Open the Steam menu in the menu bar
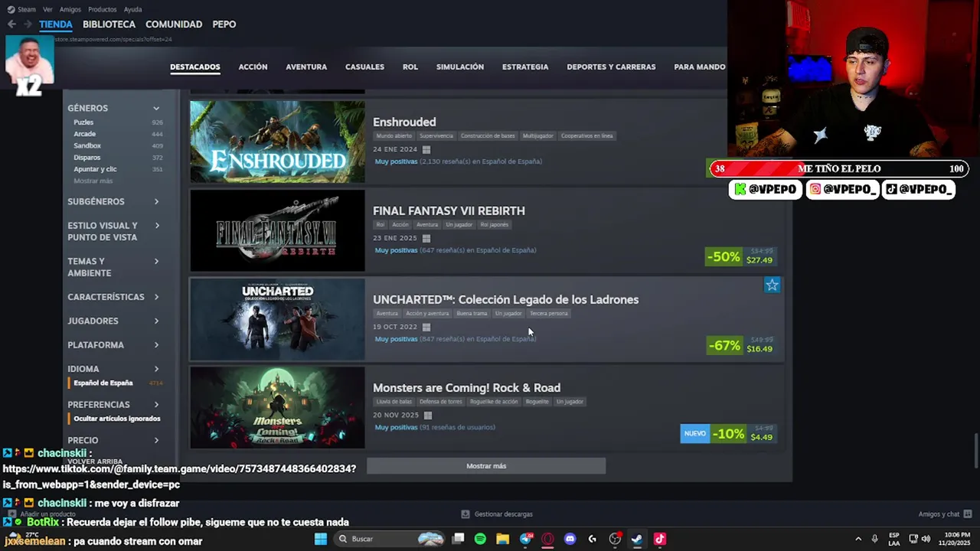Viewport: 980px width, 551px height. point(21,9)
